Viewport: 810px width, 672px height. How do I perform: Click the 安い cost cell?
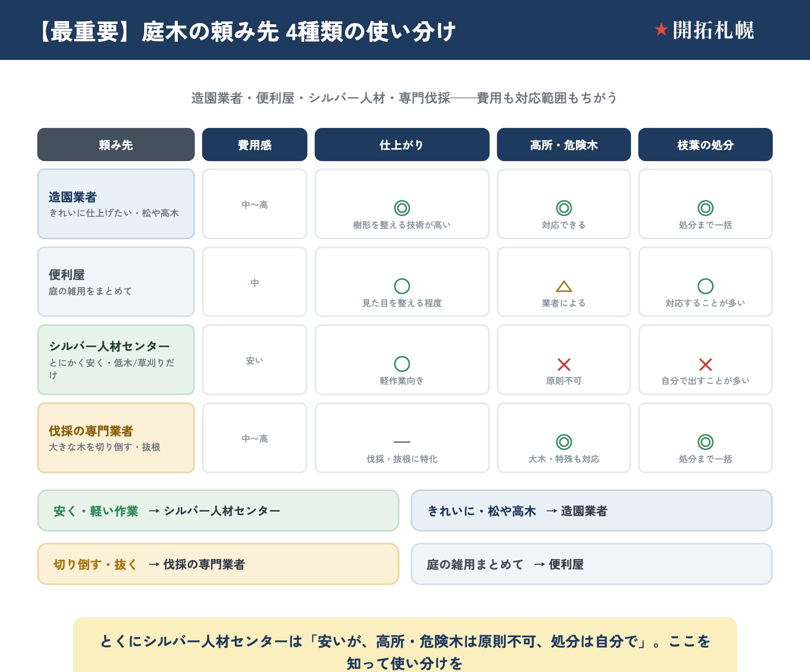(254, 359)
